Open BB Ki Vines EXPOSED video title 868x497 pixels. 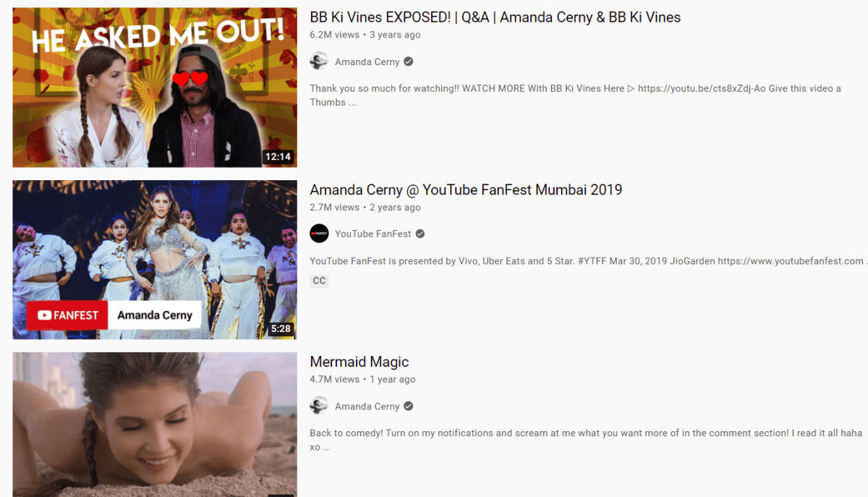click(x=495, y=17)
